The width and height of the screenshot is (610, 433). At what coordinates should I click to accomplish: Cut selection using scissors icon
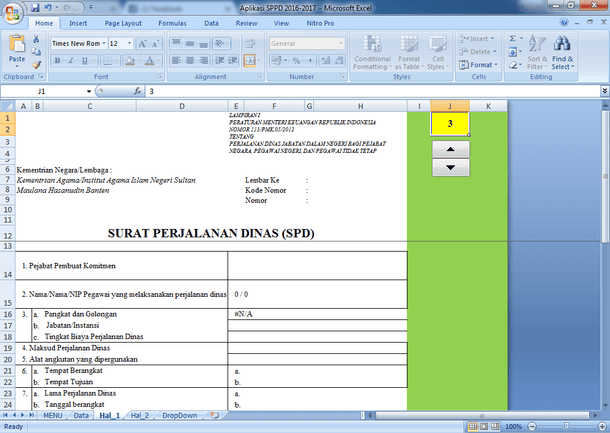click(x=36, y=39)
